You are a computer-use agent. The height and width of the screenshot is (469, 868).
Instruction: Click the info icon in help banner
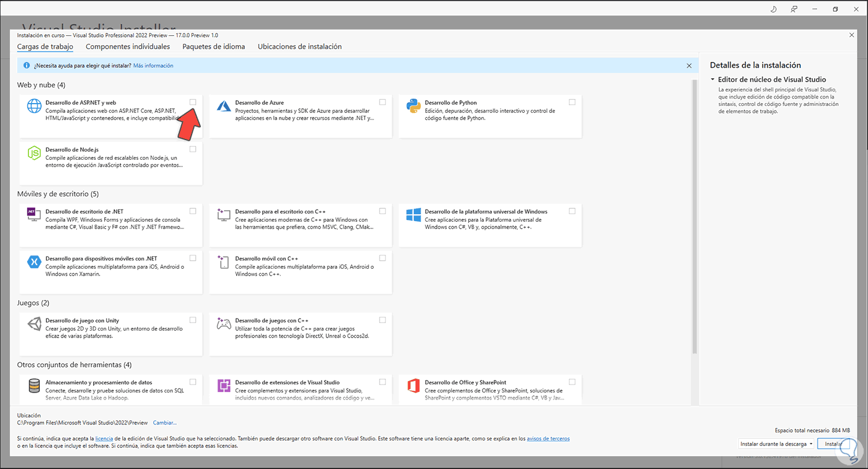(27, 66)
